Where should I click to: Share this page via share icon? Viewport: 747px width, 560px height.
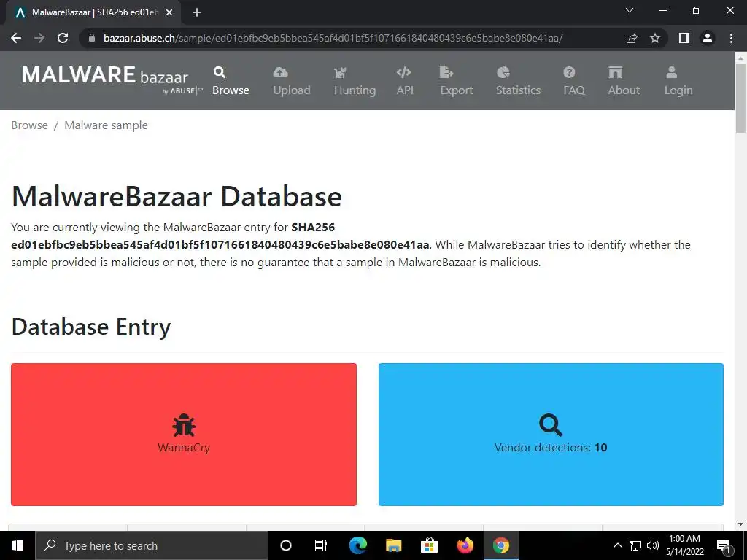coord(632,38)
